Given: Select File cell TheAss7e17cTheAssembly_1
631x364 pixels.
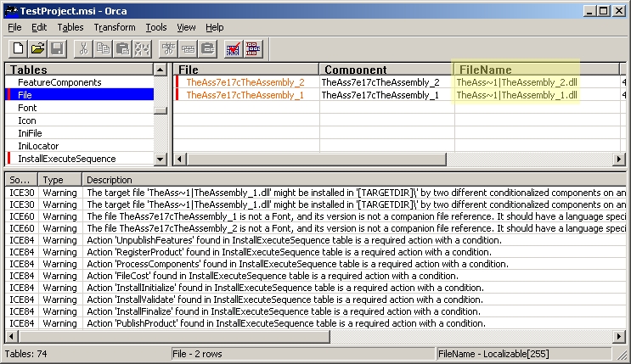Looking at the screenshot, I should click(245, 95).
